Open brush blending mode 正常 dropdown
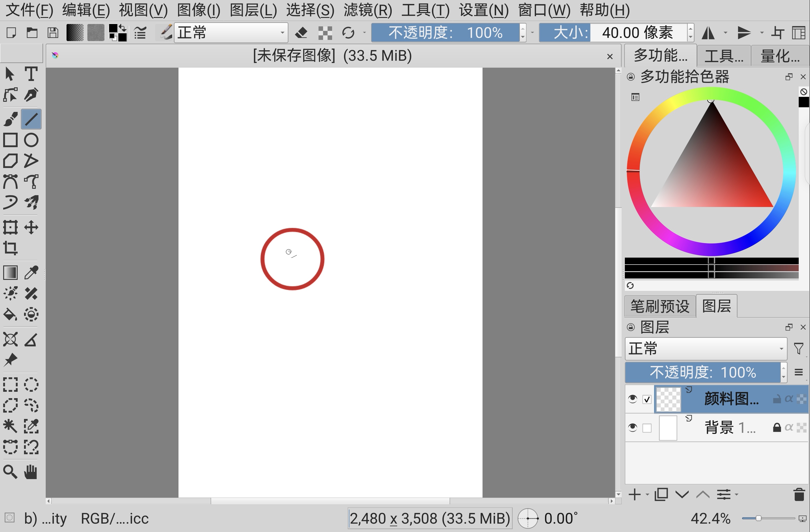Image resolution: width=810 pixels, height=532 pixels. (x=231, y=33)
